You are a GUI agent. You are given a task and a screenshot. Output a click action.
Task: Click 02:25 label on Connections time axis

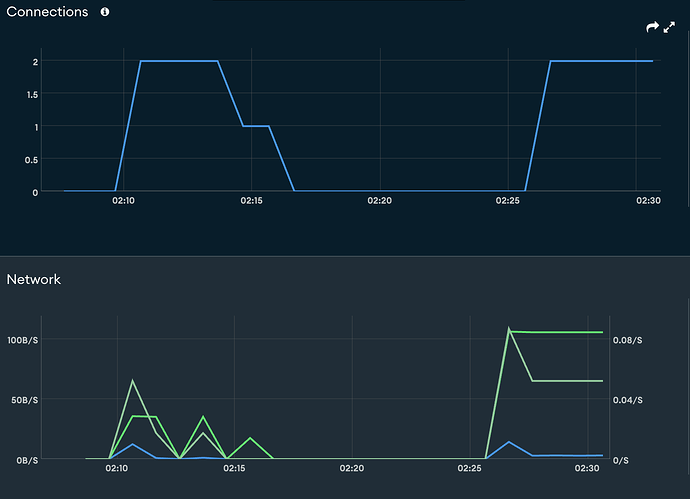pyautogui.click(x=508, y=201)
